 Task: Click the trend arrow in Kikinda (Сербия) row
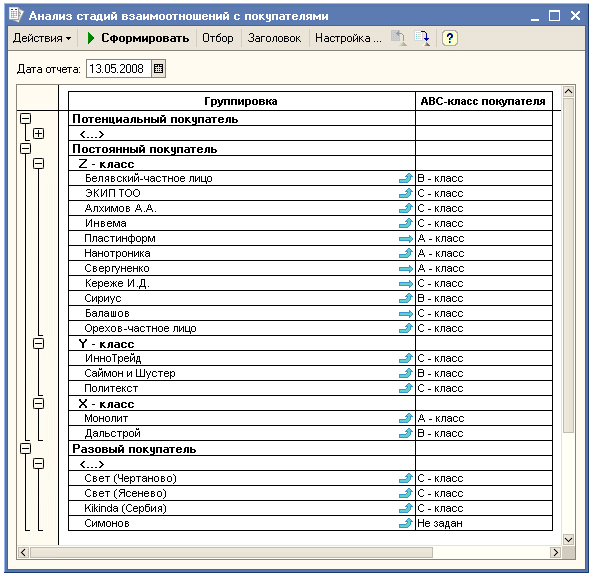[406, 508]
